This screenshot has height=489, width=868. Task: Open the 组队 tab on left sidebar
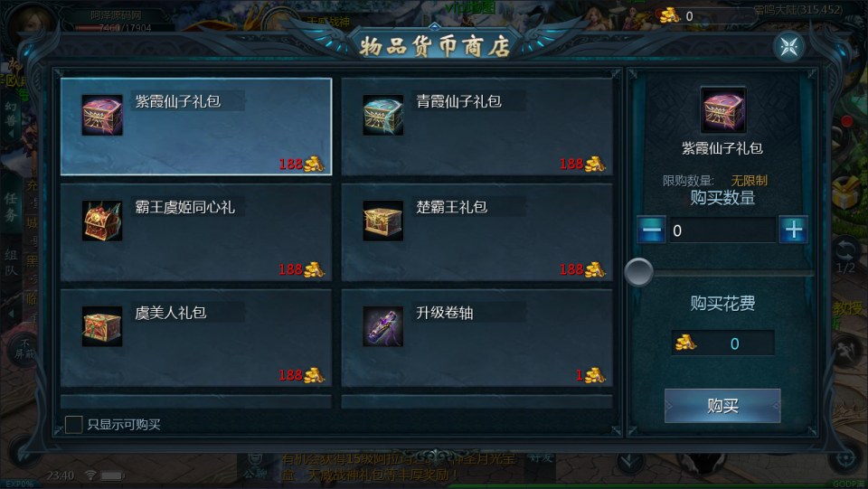click(11, 263)
